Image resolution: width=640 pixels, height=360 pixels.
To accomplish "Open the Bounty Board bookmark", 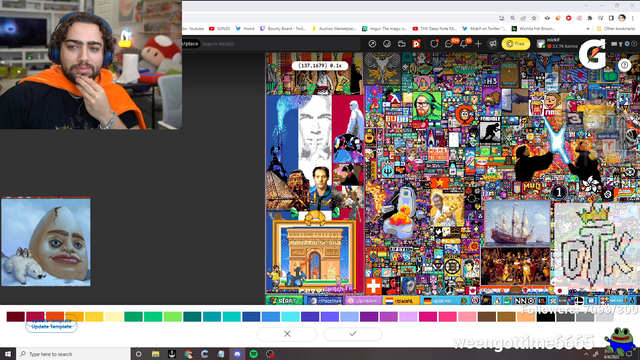I will point(283,29).
